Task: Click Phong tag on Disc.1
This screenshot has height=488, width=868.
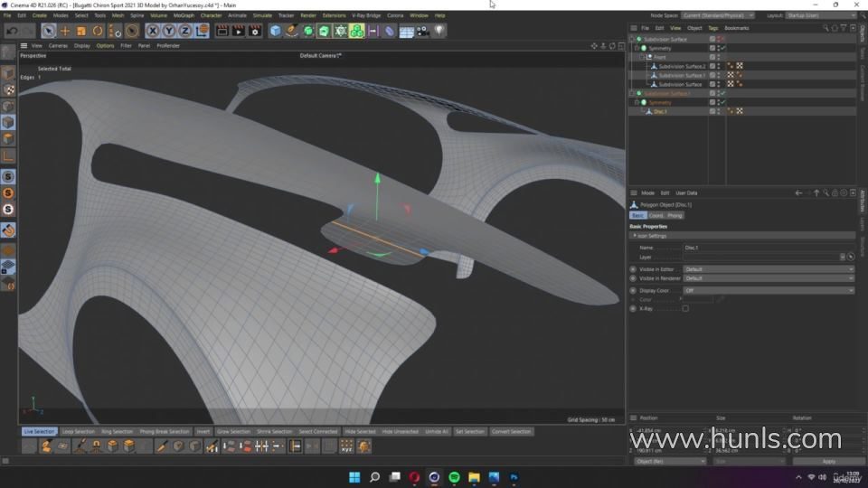Action: click(731, 111)
